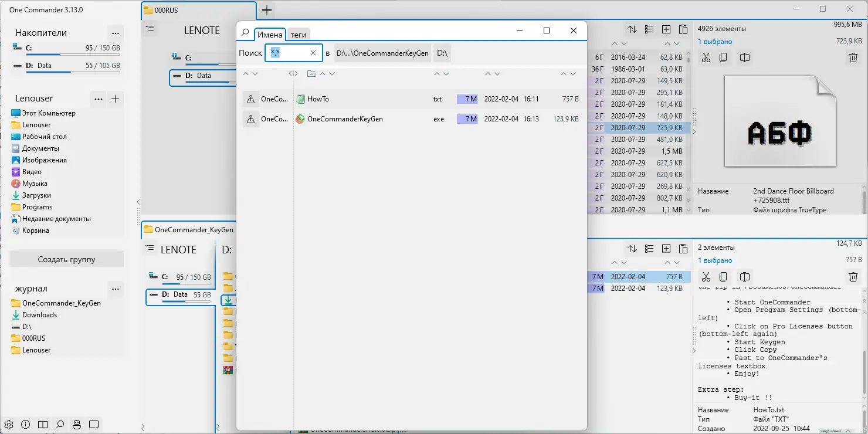
Task: Click the Создать группу button
Action: 66,259
